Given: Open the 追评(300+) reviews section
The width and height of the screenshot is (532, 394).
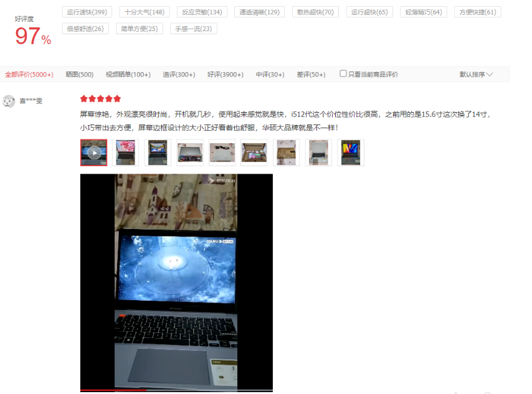Looking at the screenshot, I should coord(180,73).
